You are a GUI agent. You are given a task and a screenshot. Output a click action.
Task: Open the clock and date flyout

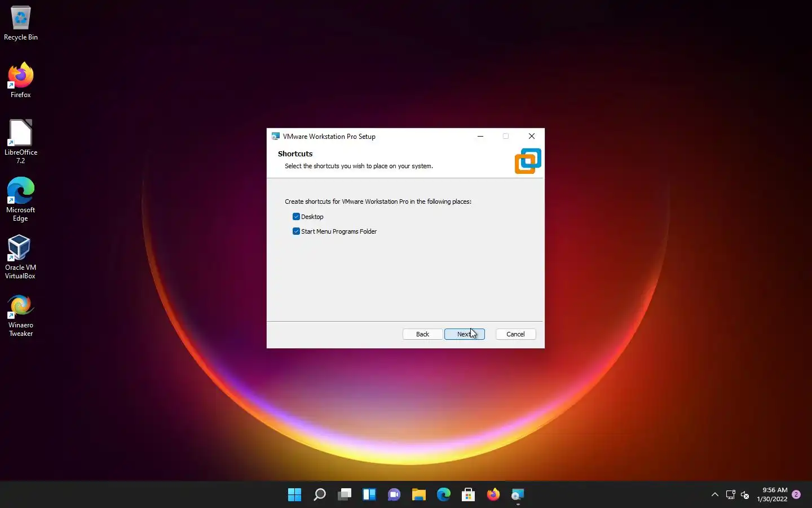click(x=772, y=494)
